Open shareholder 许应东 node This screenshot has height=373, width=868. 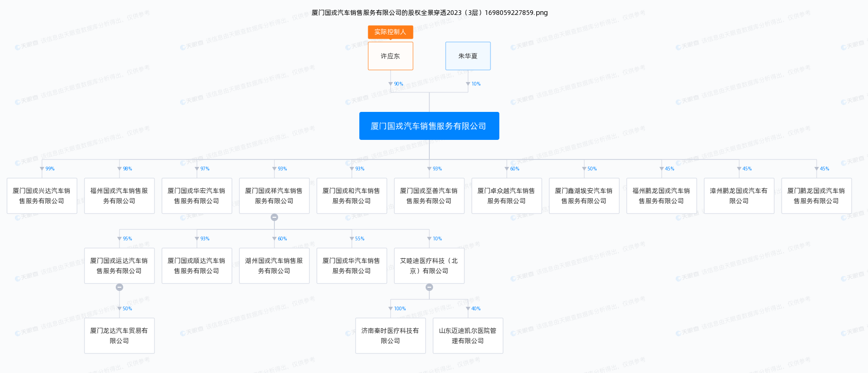(x=391, y=56)
